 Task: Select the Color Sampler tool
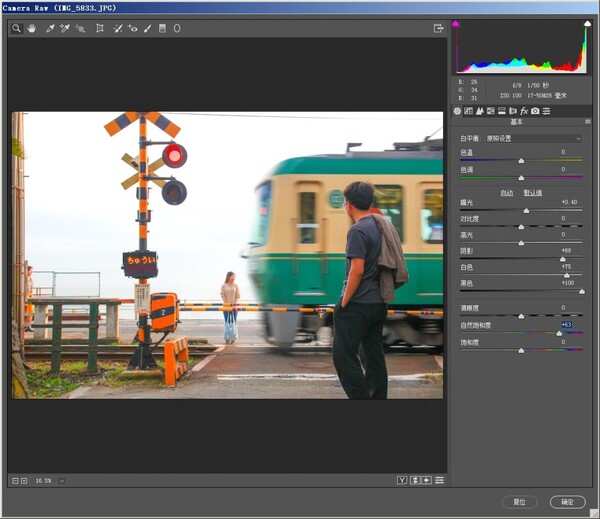65,28
